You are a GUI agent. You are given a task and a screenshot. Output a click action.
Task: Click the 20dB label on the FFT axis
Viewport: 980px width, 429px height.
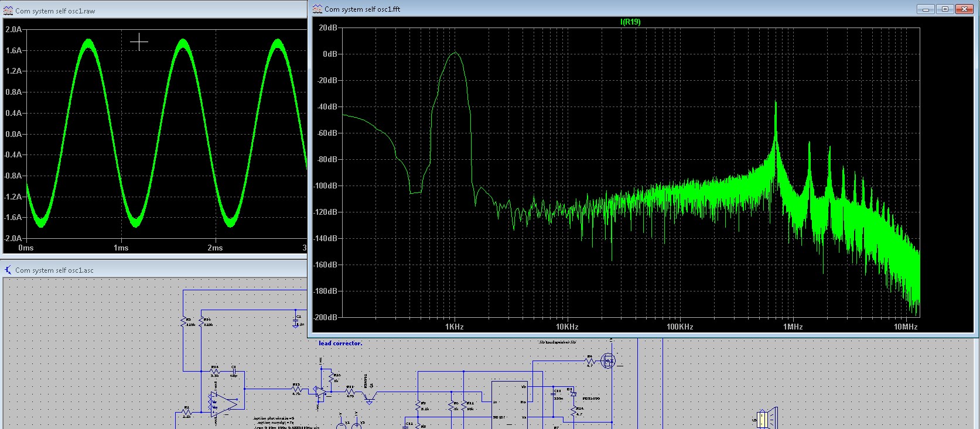(x=328, y=28)
